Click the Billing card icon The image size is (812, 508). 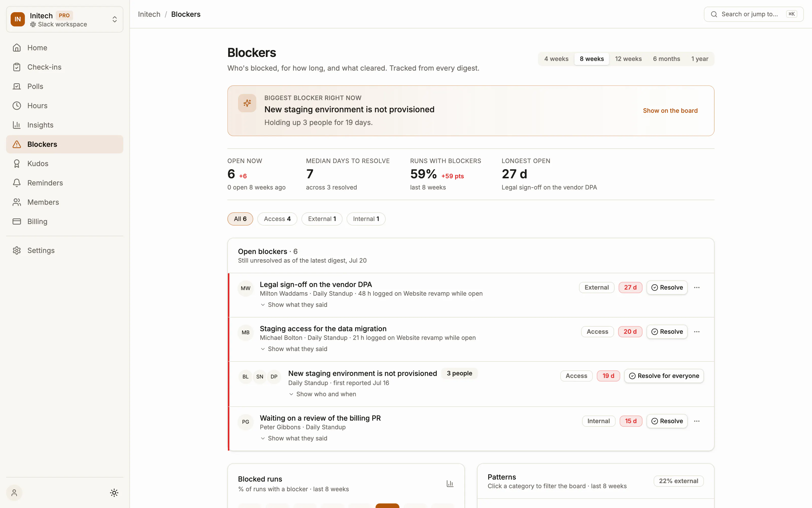[17, 221]
